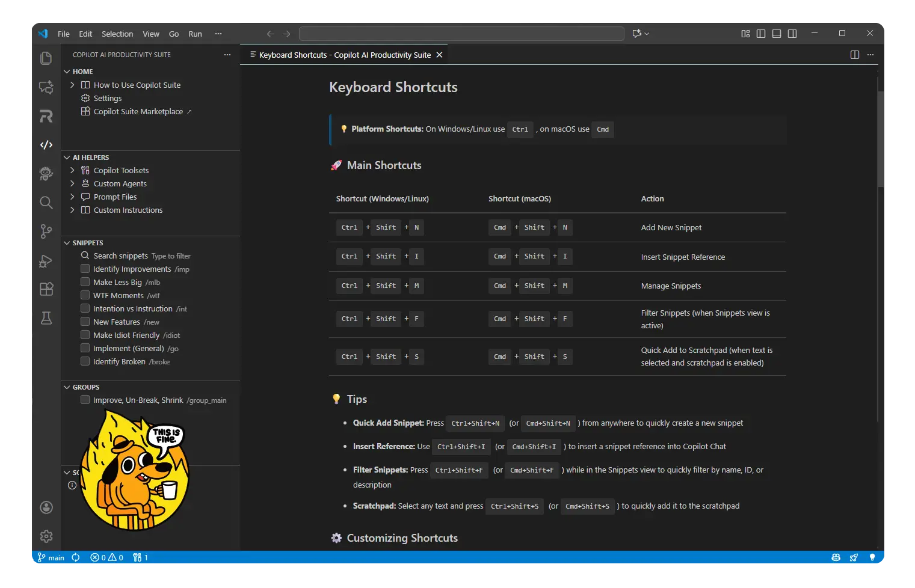Open the Chat view icon in activity bar
This screenshot has width=915, height=588.
pos(46,87)
